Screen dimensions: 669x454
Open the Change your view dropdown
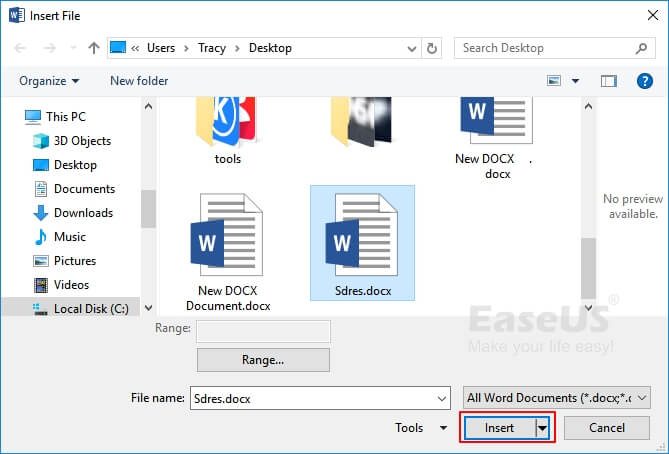[576, 81]
